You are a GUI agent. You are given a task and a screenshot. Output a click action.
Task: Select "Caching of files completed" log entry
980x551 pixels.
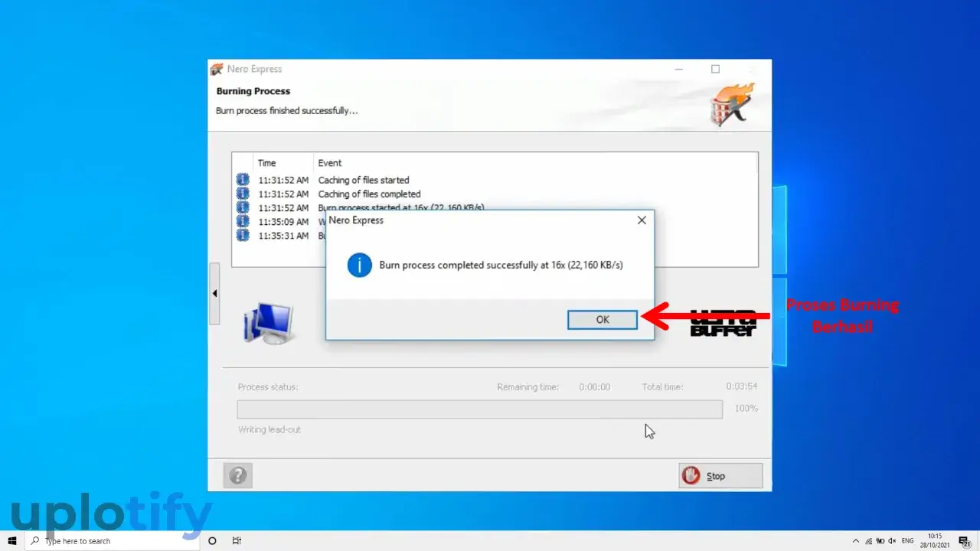point(369,194)
